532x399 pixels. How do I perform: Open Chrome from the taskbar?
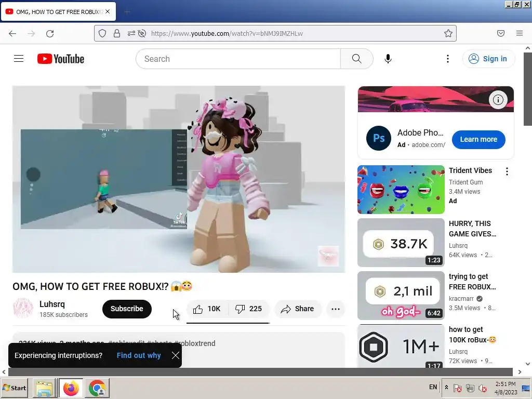point(97,388)
